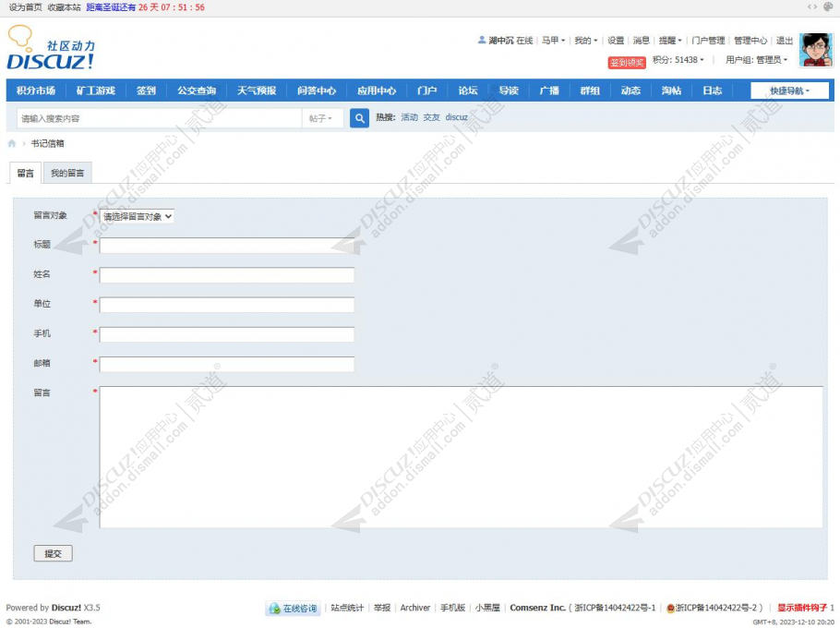Open the 公交查询 bus query tool
The image size is (840, 628).
(x=198, y=91)
